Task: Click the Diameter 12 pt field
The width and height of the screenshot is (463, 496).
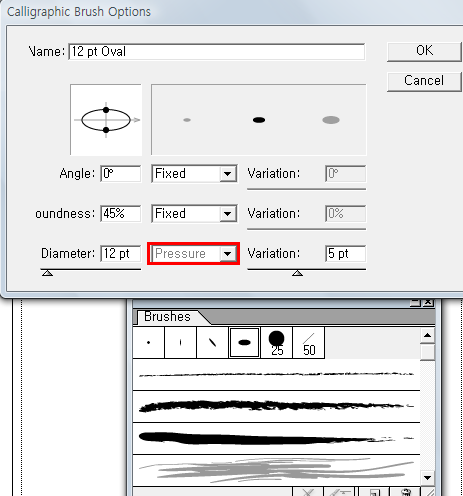Action: coord(121,254)
